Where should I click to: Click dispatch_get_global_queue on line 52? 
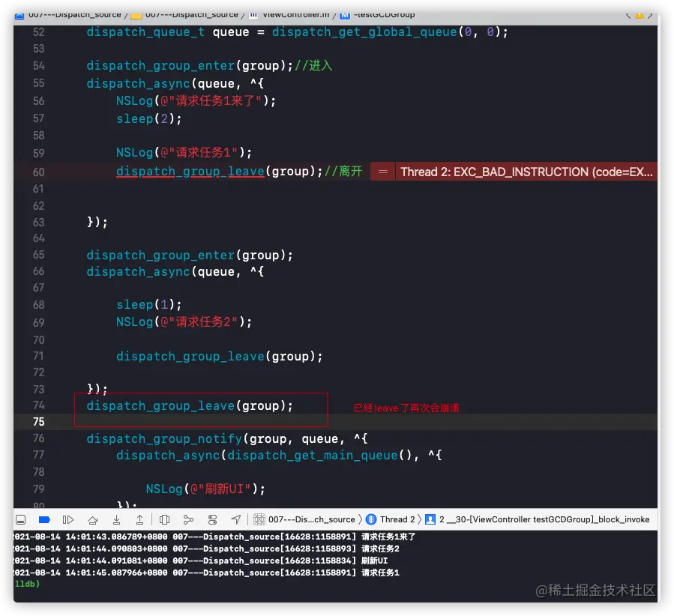364,32
